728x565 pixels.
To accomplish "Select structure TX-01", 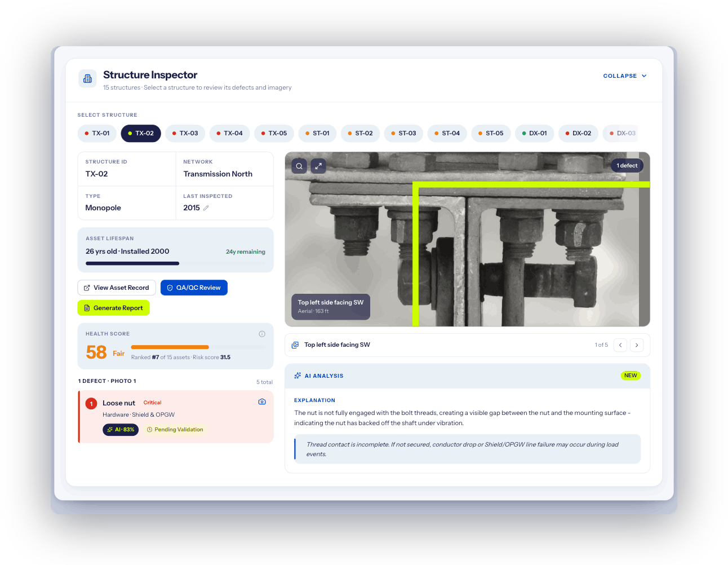I will pos(97,134).
